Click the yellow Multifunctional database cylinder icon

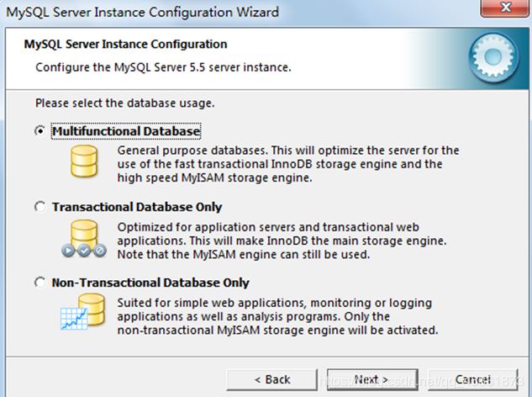[x=83, y=160]
